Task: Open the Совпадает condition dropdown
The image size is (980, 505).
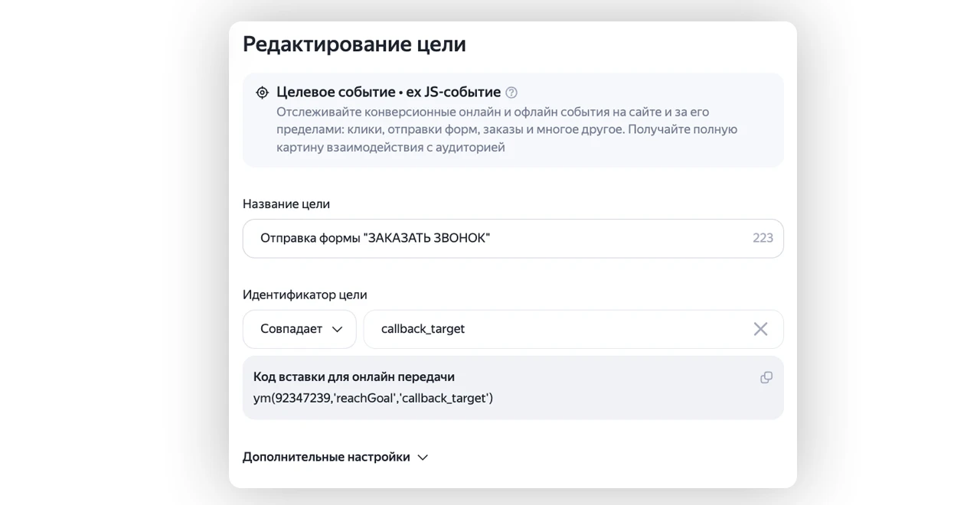Action: coord(299,329)
